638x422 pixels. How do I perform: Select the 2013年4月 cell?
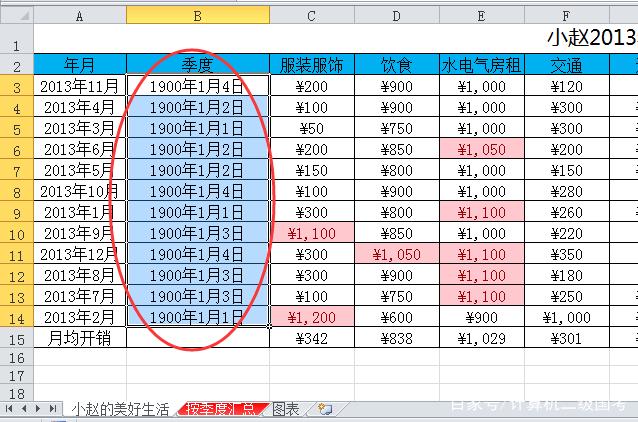pos(80,107)
